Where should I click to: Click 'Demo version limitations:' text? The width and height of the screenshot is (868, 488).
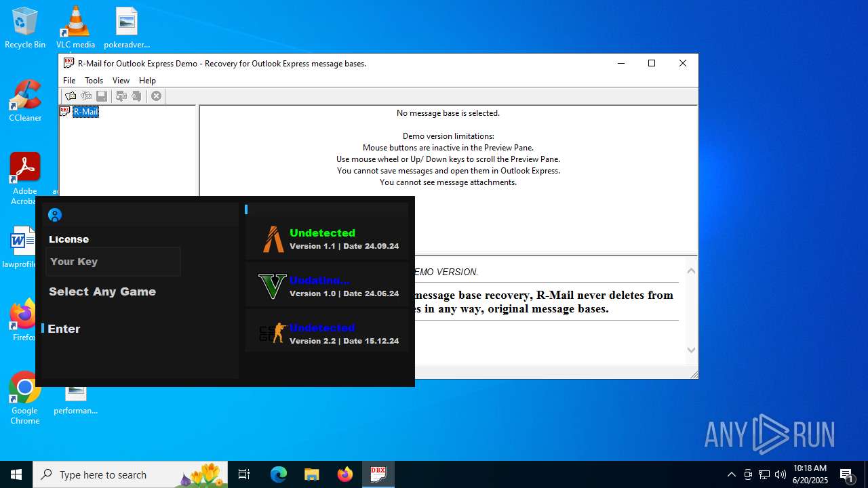tap(448, 136)
